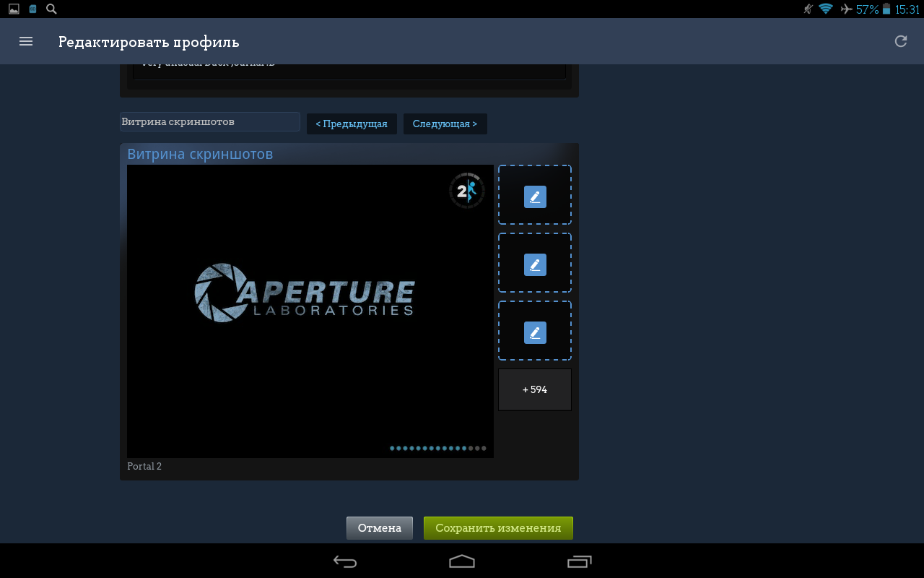
Task: Open the '+ 594' more screenshots tile
Action: pyautogui.click(x=535, y=389)
